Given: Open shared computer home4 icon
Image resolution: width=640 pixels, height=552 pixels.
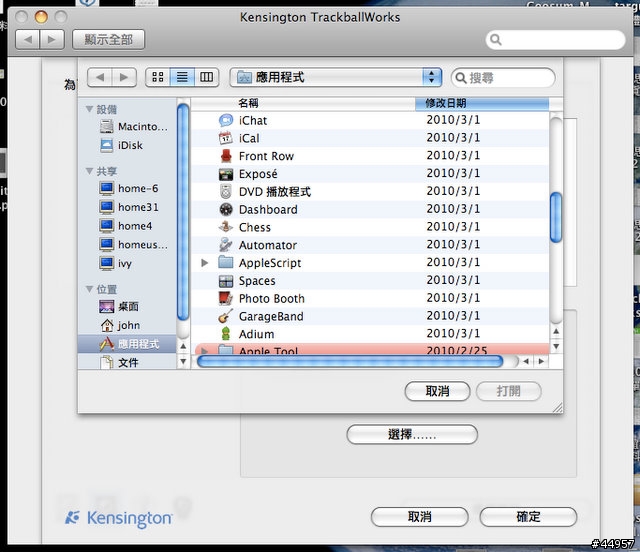Looking at the screenshot, I should (107, 226).
